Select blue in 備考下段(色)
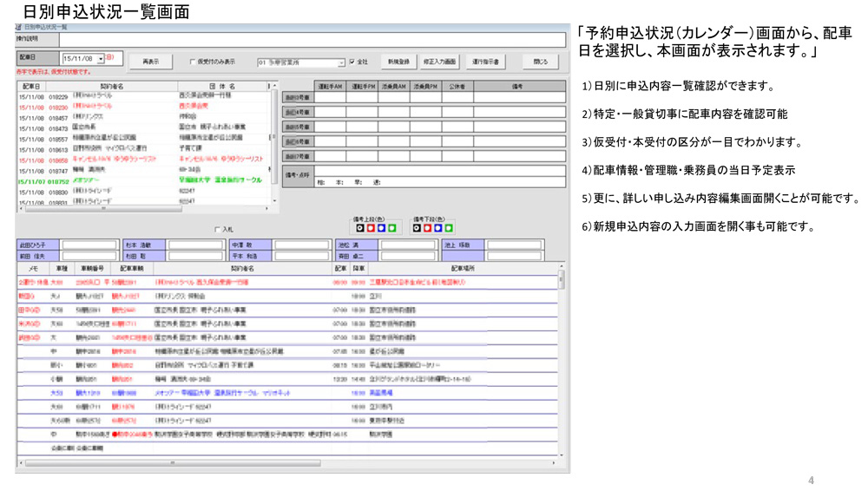Screen dimensions: 868x490 point(437,228)
